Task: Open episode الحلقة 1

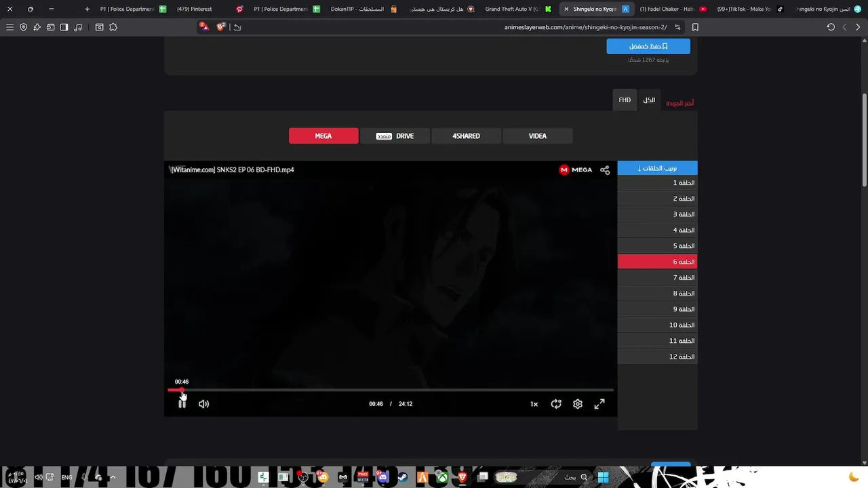Action: [657, 183]
